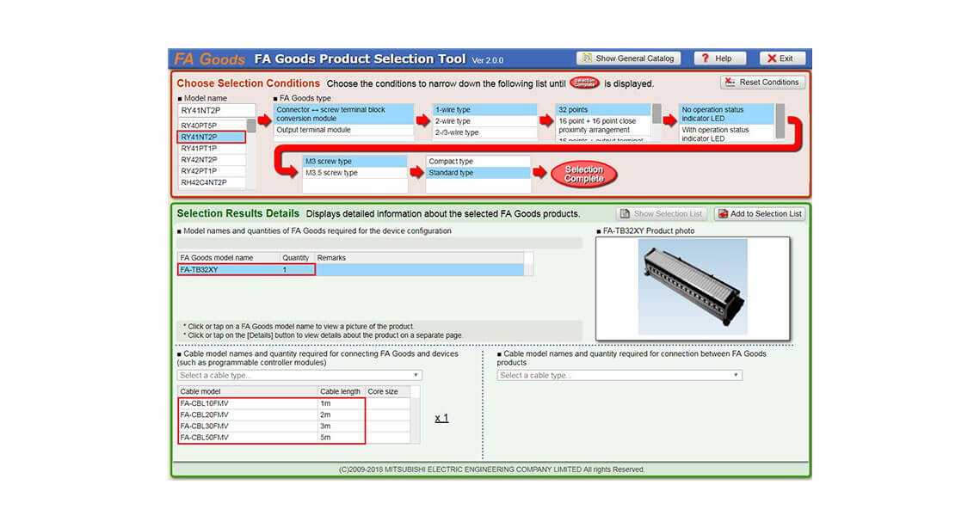Click the FA-TB32XY model name link

click(197, 268)
